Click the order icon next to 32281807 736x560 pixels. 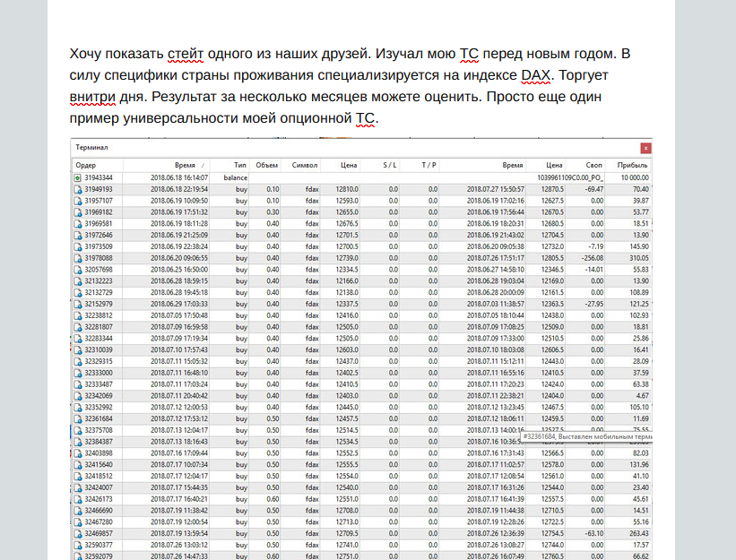point(77,327)
